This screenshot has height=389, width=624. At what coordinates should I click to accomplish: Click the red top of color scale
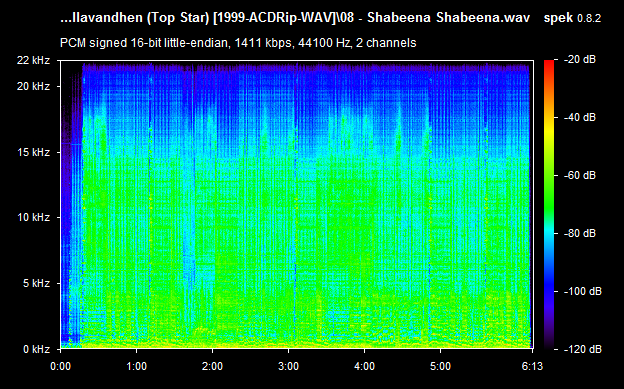click(549, 63)
